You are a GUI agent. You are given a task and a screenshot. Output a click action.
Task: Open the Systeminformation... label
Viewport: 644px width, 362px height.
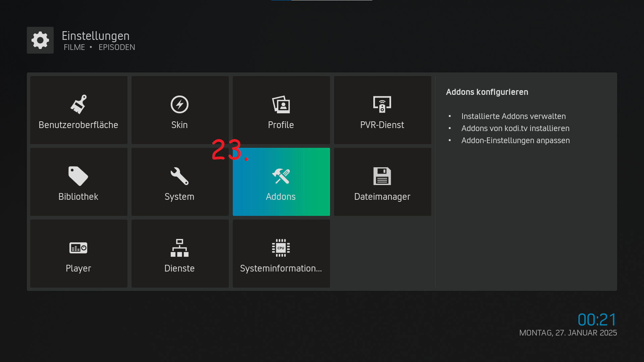[x=281, y=268]
